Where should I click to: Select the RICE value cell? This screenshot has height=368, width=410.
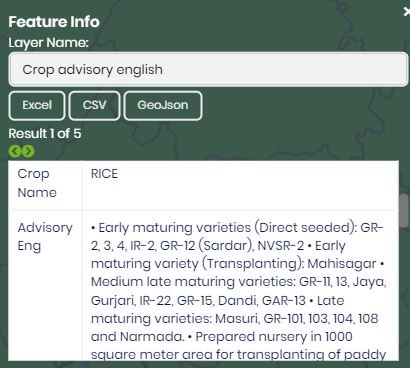pyautogui.click(x=240, y=184)
